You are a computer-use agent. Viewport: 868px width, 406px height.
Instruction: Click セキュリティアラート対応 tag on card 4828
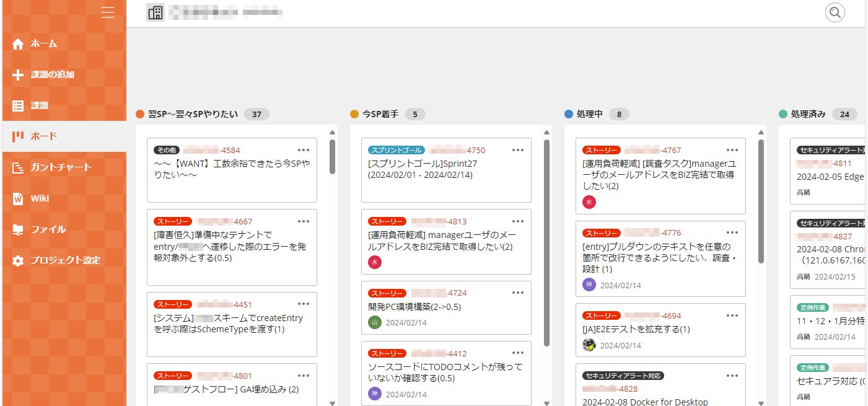[623, 376]
